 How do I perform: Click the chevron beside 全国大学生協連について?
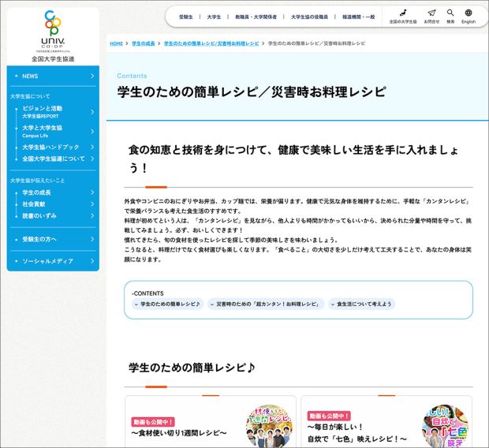tap(92, 159)
